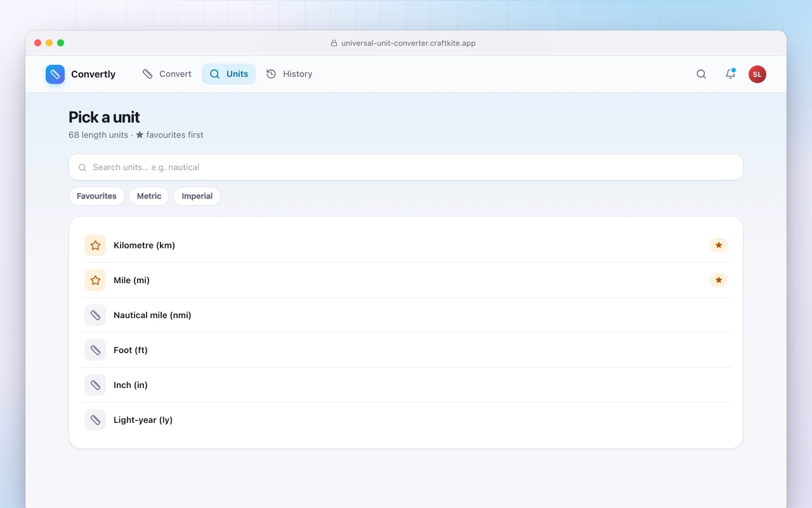Image resolution: width=812 pixels, height=508 pixels.
Task: Open notifications bell
Action: (730, 74)
